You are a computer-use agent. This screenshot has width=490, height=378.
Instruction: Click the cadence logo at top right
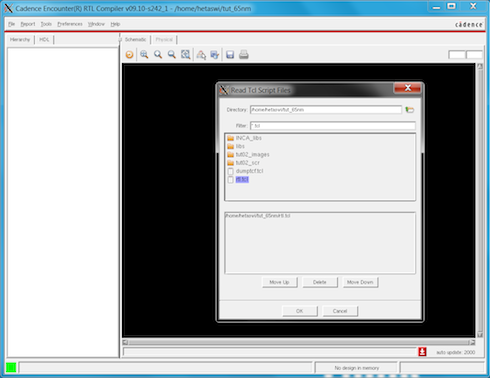(x=469, y=24)
